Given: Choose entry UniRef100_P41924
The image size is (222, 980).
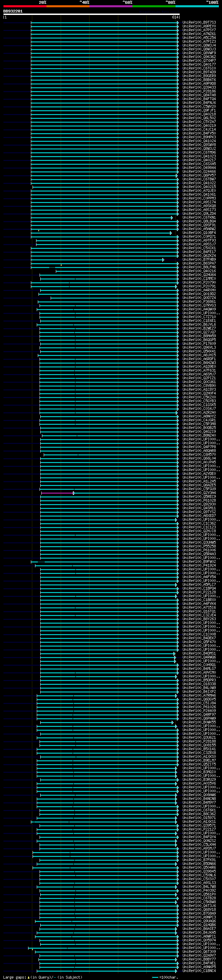Looking at the screenshot, I should pos(199,565).
